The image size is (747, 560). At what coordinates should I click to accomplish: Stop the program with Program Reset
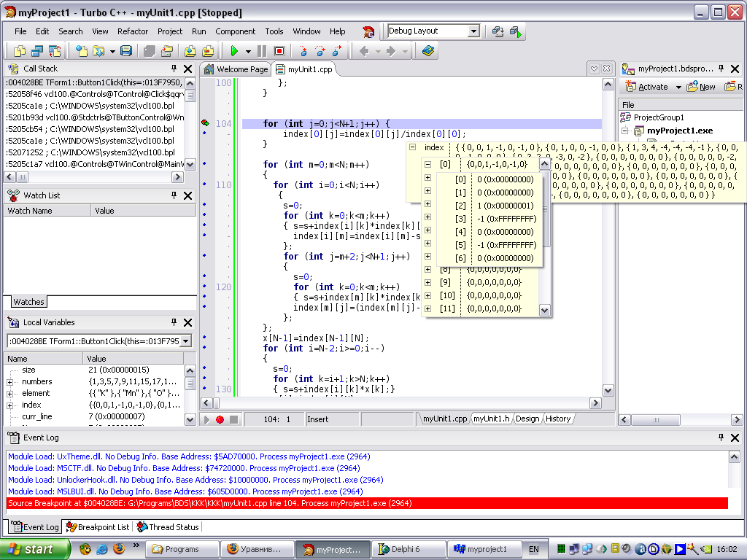(279, 51)
